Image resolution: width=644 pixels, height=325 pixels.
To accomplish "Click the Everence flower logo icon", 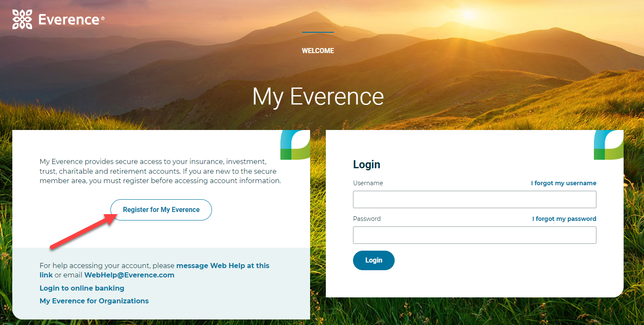I will 23,20.
